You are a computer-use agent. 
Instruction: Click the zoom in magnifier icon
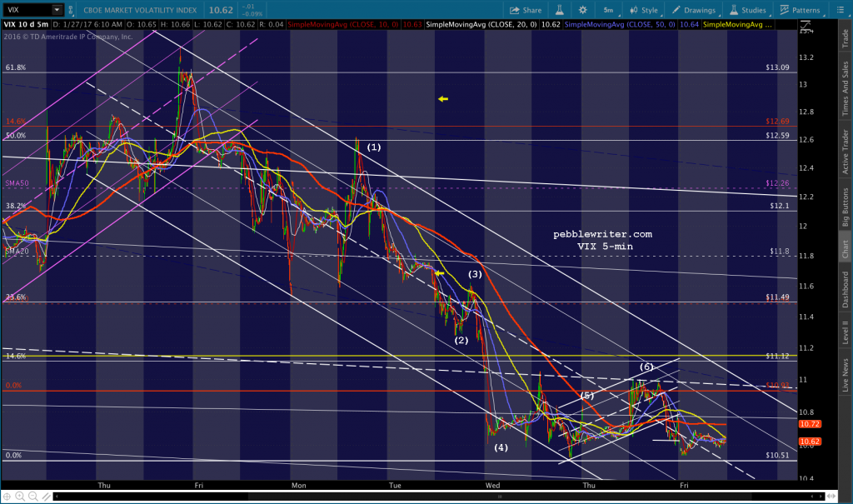[20, 497]
